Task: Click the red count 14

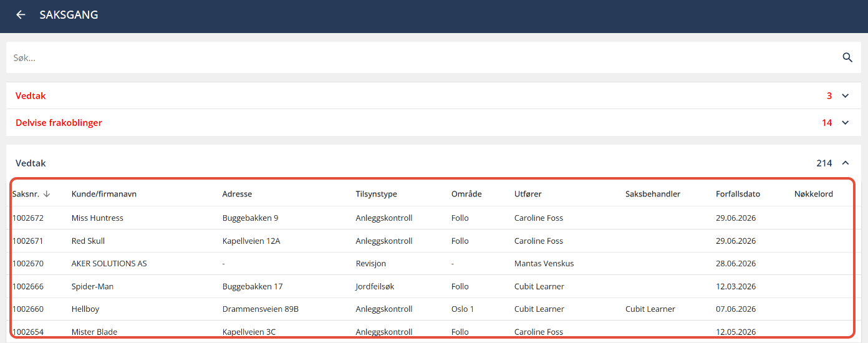Action: pos(827,123)
